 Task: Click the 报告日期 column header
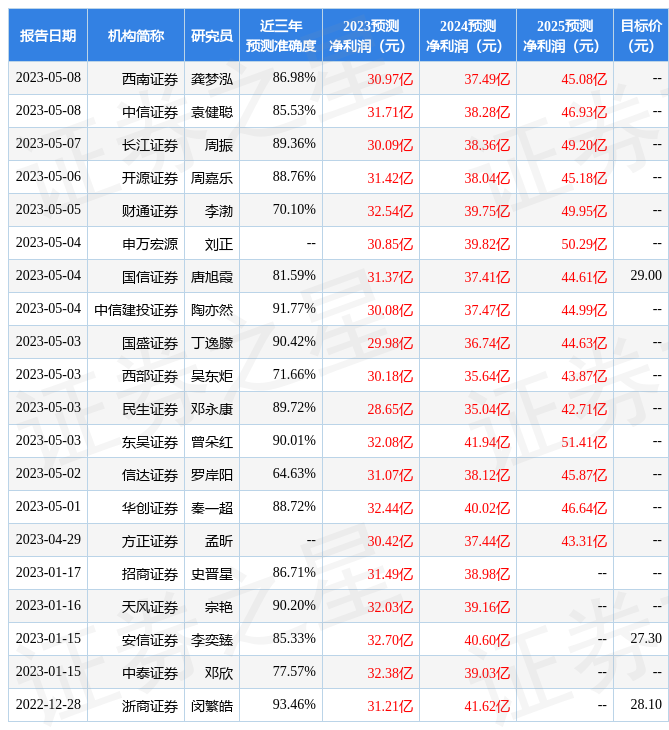point(48,35)
